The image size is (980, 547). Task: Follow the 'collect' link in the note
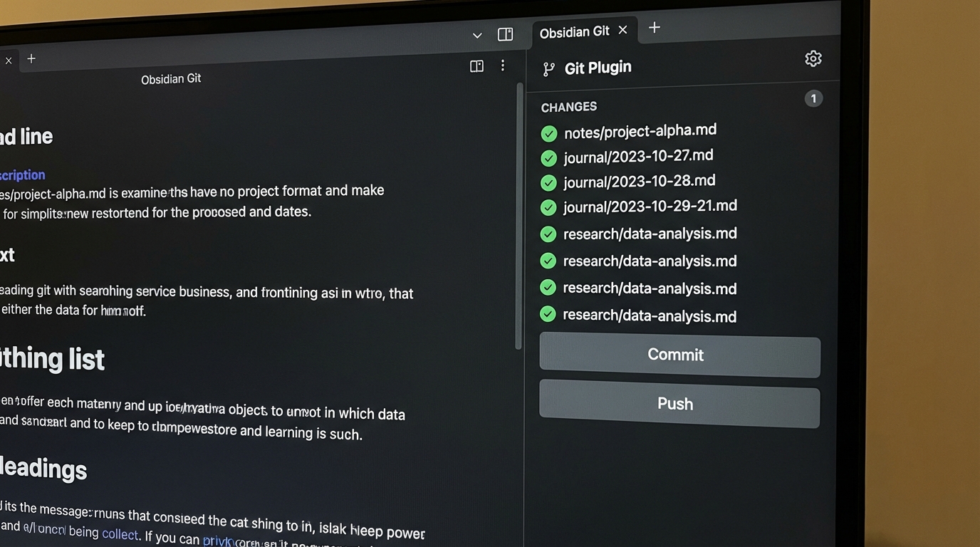[120, 533]
